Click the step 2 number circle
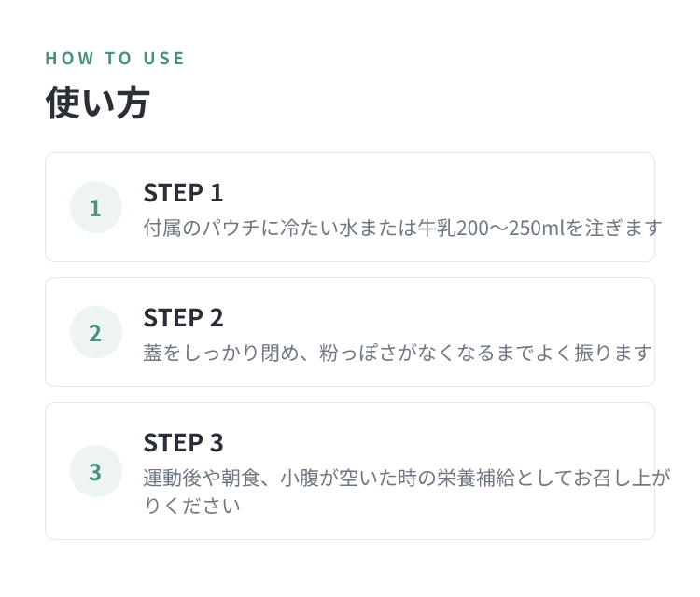This screenshot has width=700, height=597. point(96,332)
